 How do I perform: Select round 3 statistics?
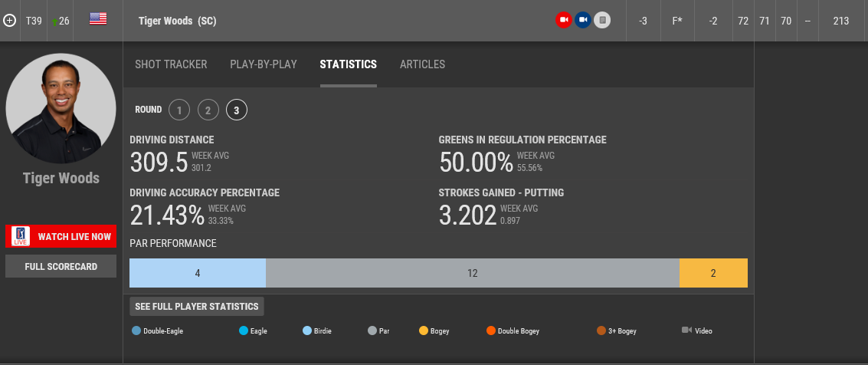[236, 110]
